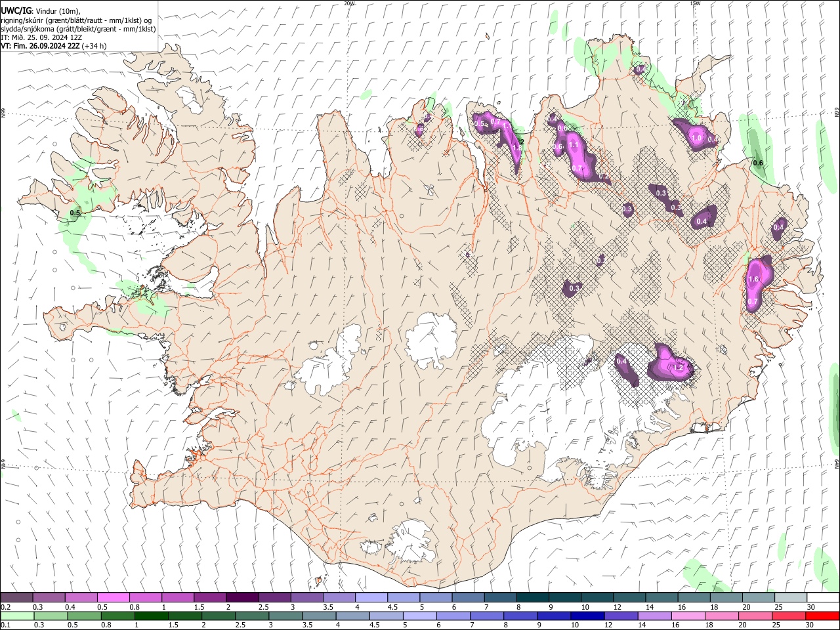The width and height of the screenshot is (840, 630).
Task: Click the 1.8 snowfall value in the north
Action: tap(516, 148)
